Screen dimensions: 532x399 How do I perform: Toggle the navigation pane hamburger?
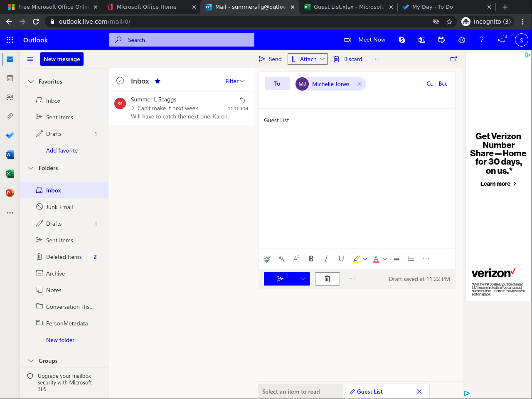coord(30,59)
